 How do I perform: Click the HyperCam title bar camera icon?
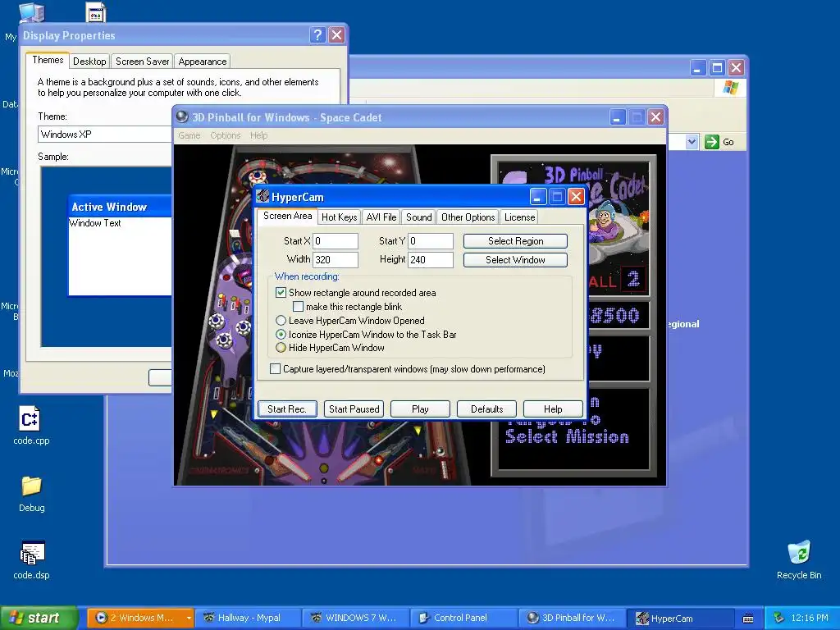(x=262, y=197)
